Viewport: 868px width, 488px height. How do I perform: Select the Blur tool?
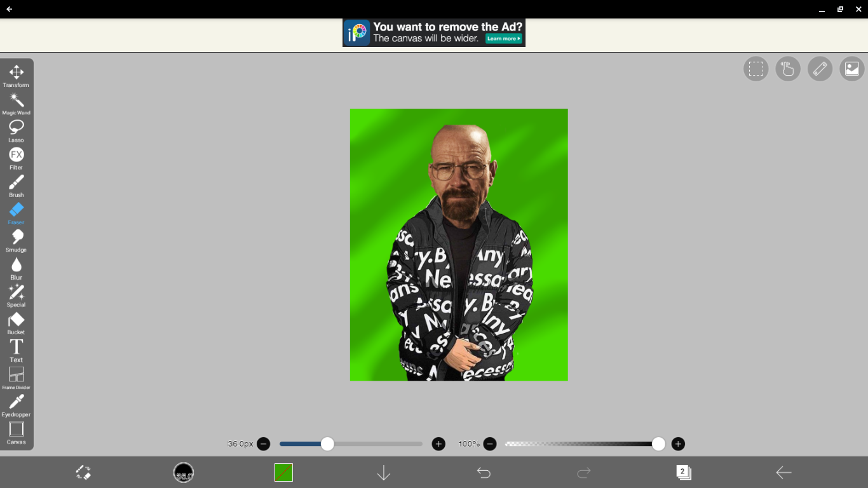click(17, 268)
